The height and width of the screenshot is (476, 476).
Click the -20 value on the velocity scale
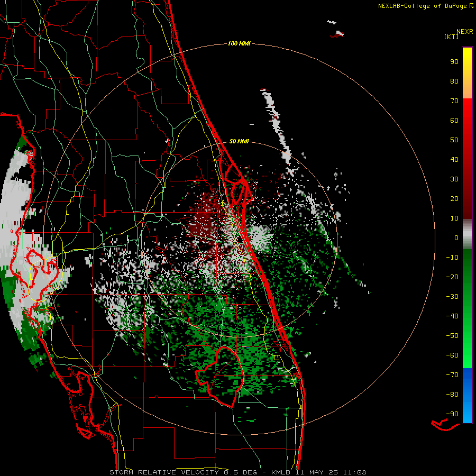pos(452,277)
